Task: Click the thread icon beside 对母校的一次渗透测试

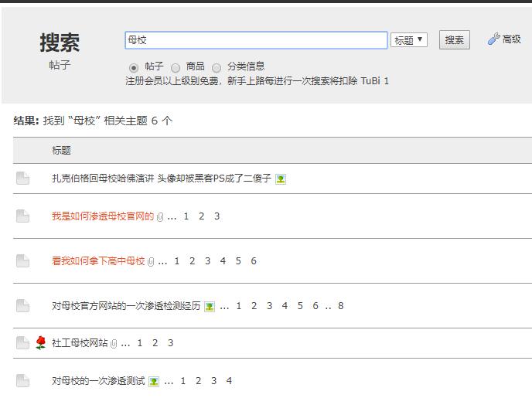Action: (x=22, y=381)
